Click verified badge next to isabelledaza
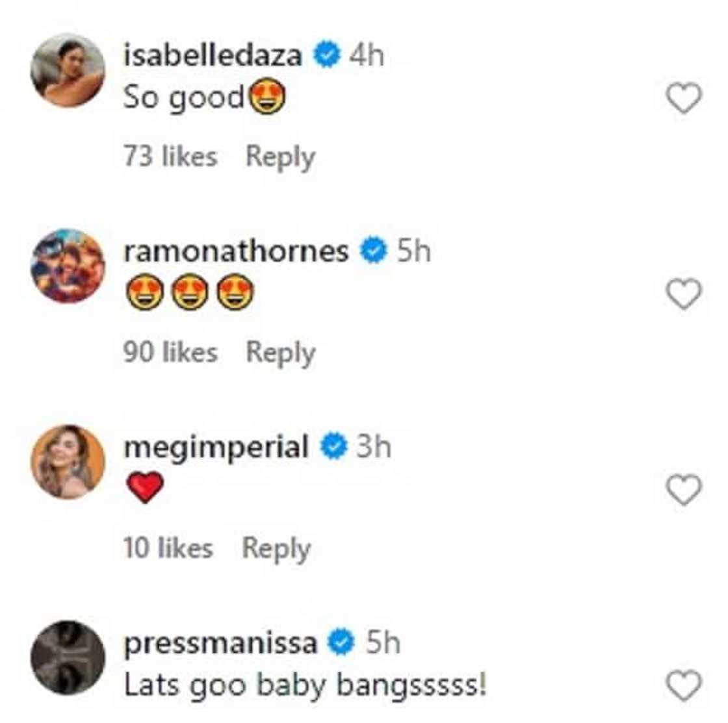 [327, 55]
